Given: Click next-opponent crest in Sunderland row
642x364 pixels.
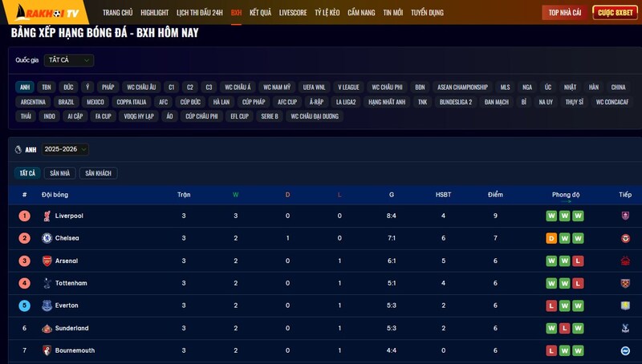Looking at the screenshot, I should (625, 328).
